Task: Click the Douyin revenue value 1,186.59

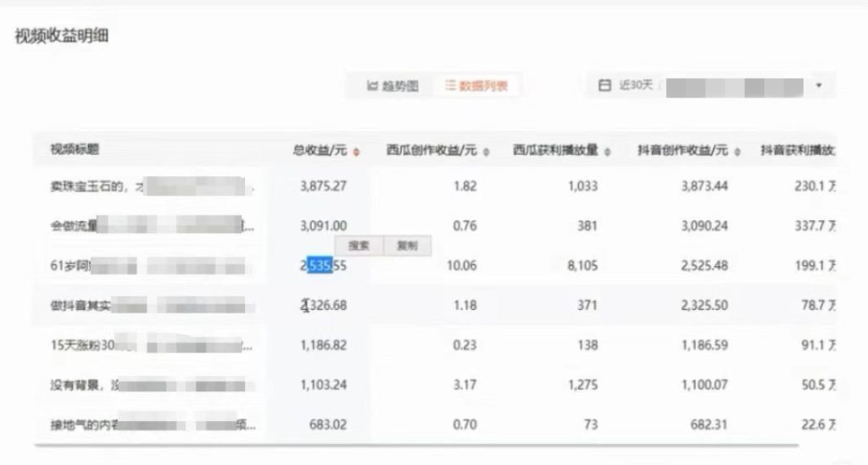Action: pos(704,345)
